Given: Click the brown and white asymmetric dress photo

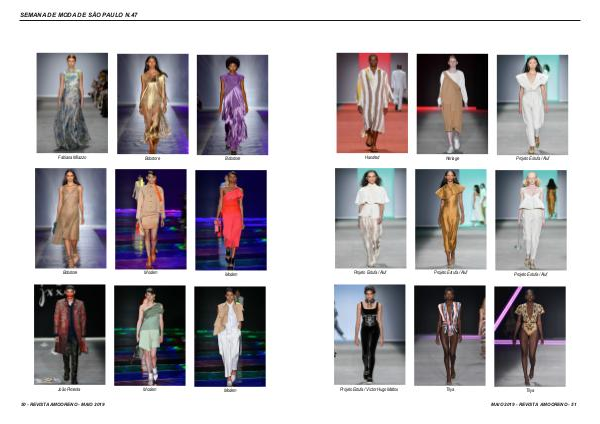Looking at the screenshot, I should tap(451, 103).
